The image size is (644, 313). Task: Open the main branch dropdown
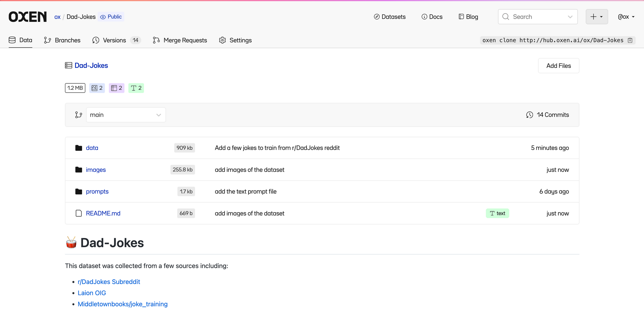126,115
